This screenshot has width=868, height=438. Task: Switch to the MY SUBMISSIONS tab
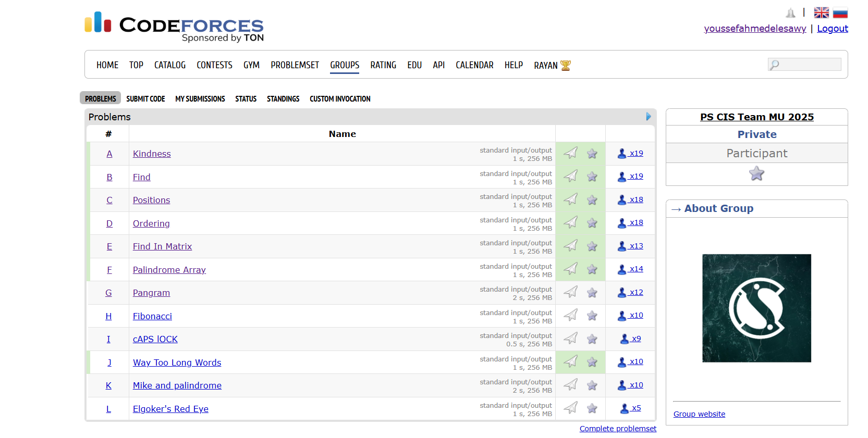(200, 98)
